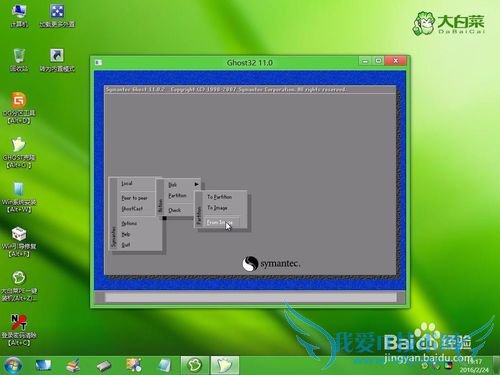Open the paint brush taskbar icon
This screenshot has height=375, width=500.
(73, 365)
